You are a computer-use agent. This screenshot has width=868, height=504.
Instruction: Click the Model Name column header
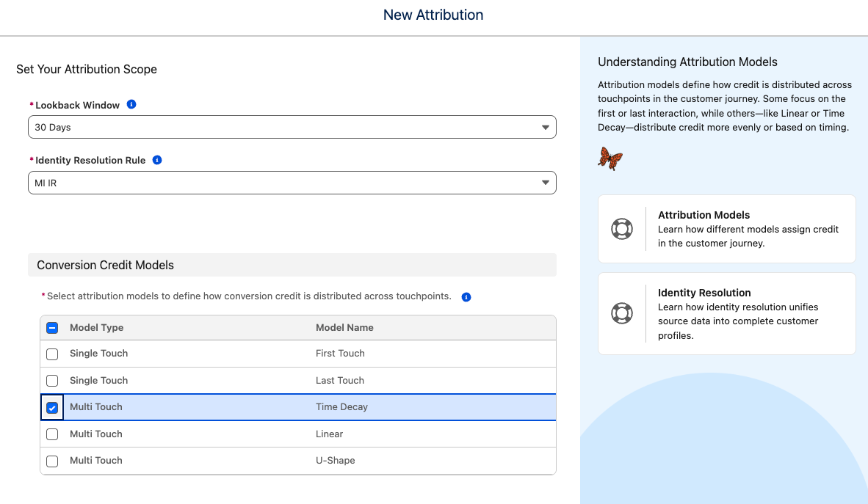click(x=344, y=328)
